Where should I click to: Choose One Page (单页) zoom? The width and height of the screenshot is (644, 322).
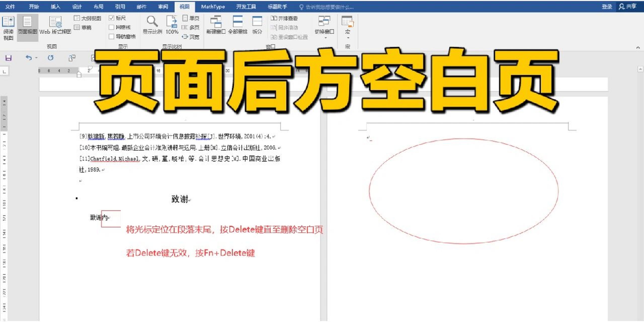click(191, 18)
